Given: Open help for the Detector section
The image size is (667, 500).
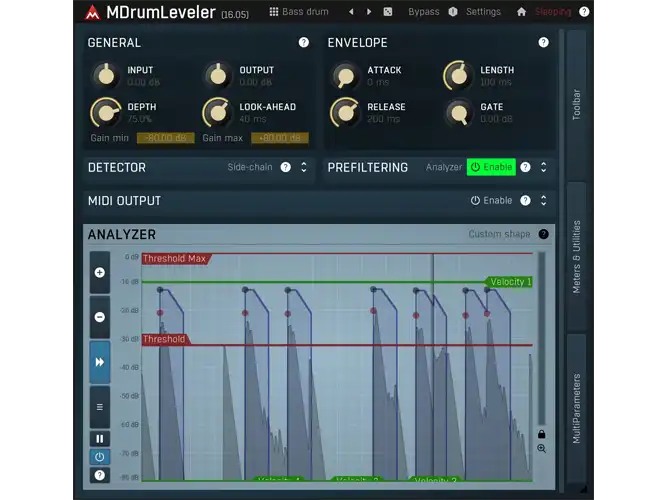Looking at the screenshot, I should (x=285, y=167).
